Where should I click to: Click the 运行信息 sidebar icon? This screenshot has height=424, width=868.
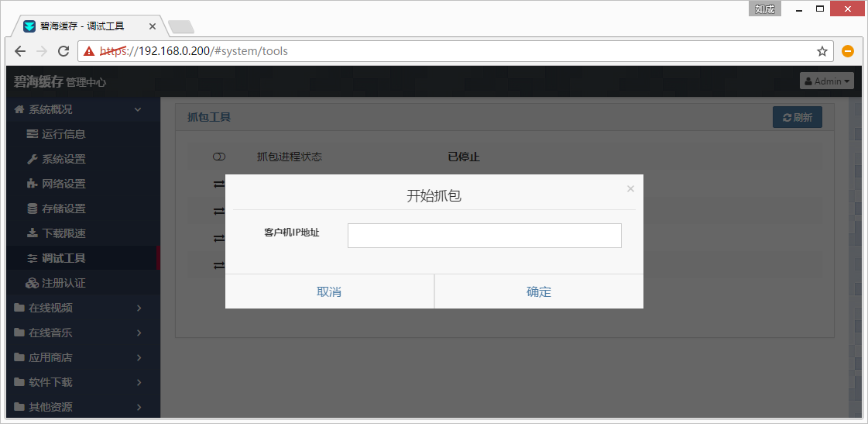tap(32, 134)
